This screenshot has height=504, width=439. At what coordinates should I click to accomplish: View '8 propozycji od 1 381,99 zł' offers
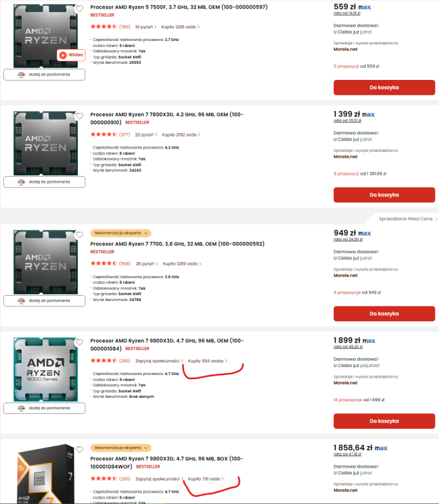(x=360, y=173)
